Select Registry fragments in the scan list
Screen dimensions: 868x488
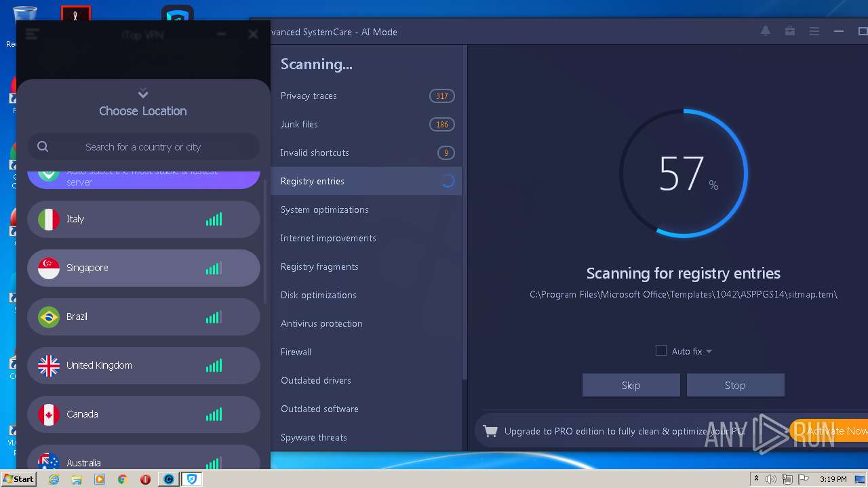click(366, 266)
